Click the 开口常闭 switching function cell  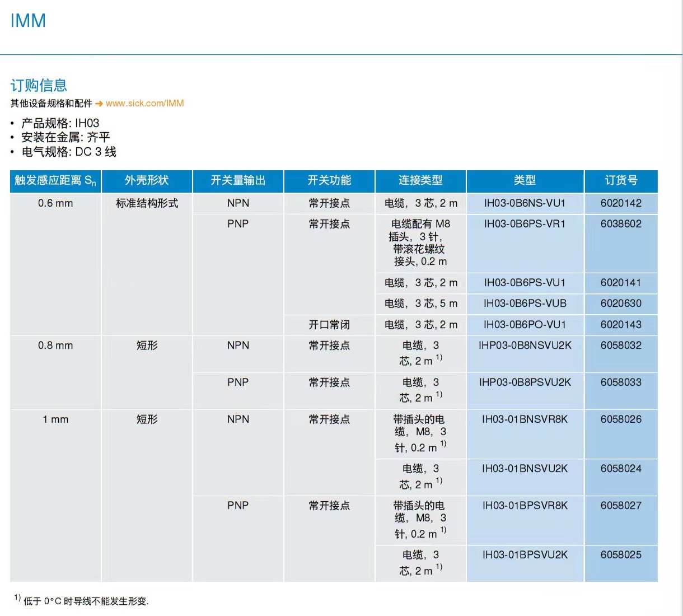point(329,325)
